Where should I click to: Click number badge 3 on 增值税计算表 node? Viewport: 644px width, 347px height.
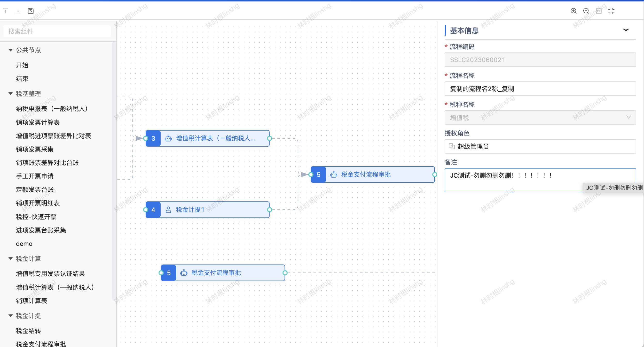[x=153, y=138]
